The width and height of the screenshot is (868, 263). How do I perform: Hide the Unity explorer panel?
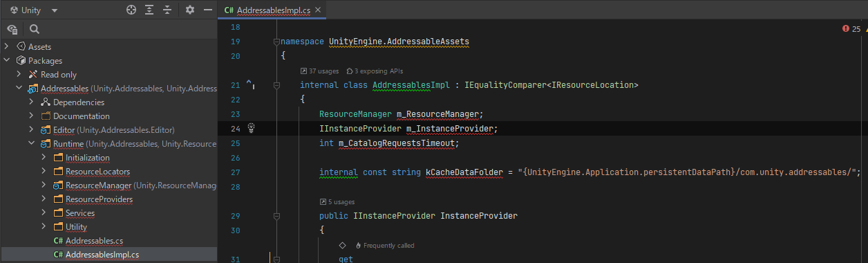coord(208,10)
